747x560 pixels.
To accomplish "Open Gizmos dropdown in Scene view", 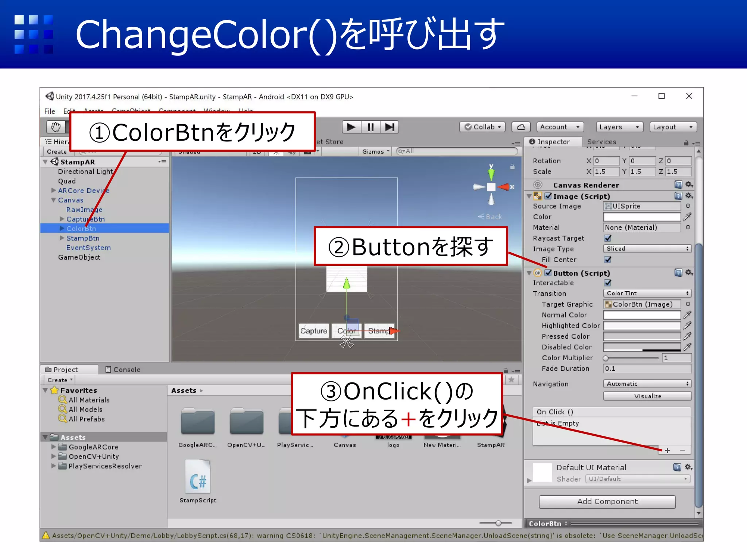I will pyautogui.click(x=376, y=151).
